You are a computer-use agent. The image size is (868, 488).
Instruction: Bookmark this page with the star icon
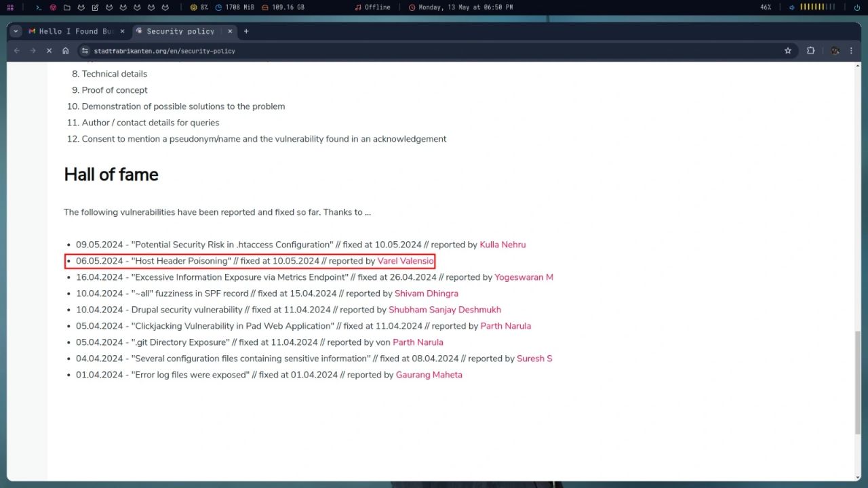787,51
